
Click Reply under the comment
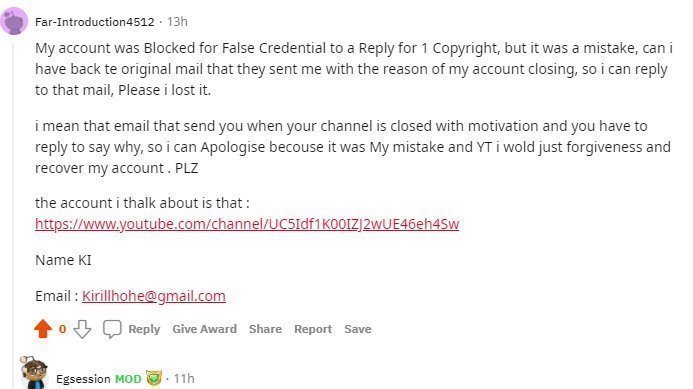144,329
